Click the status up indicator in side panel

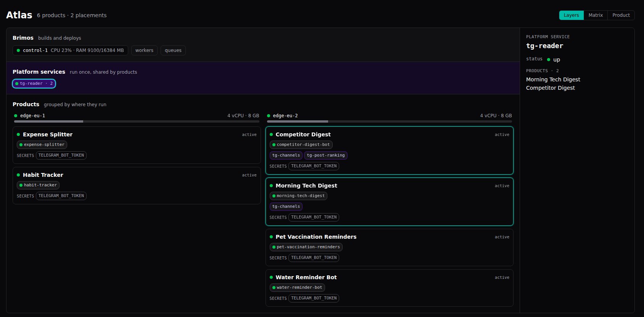pyautogui.click(x=554, y=60)
